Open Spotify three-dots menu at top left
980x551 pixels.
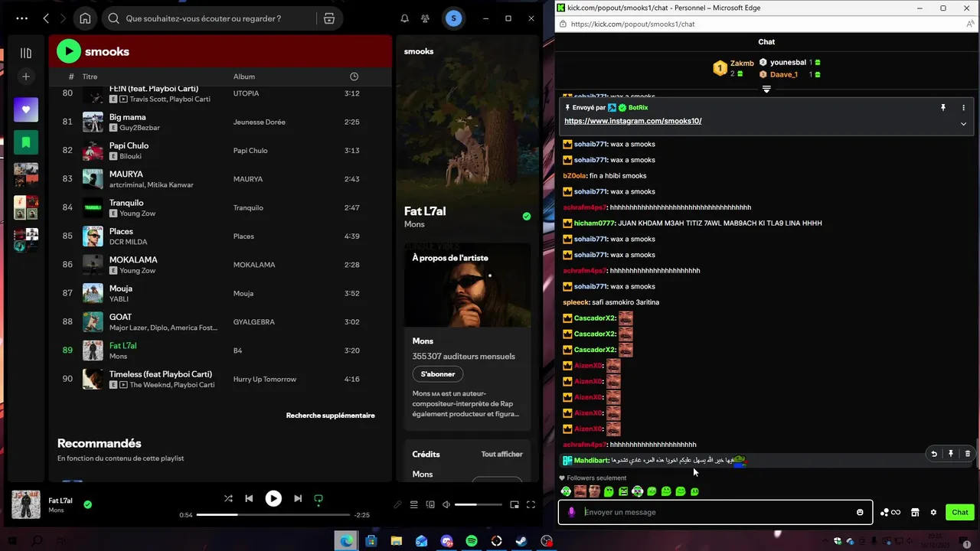click(21, 18)
